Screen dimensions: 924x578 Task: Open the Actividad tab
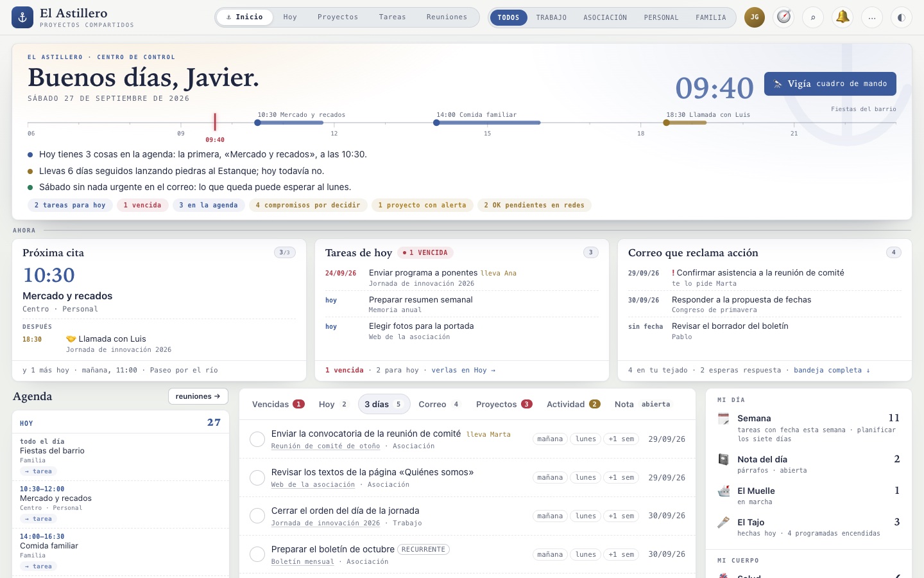[x=573, y=405]
